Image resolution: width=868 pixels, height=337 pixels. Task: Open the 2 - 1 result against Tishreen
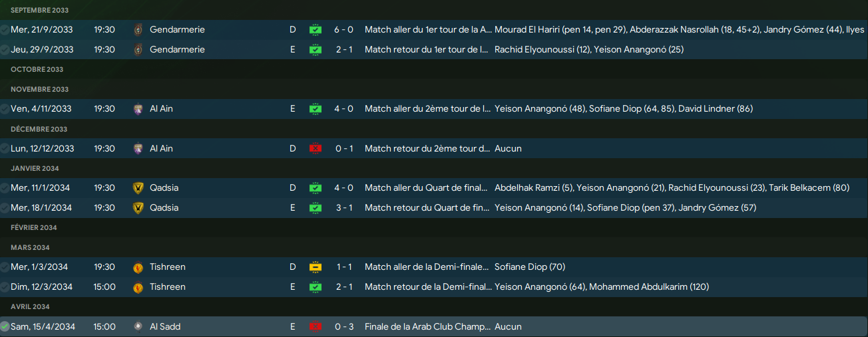344,287
